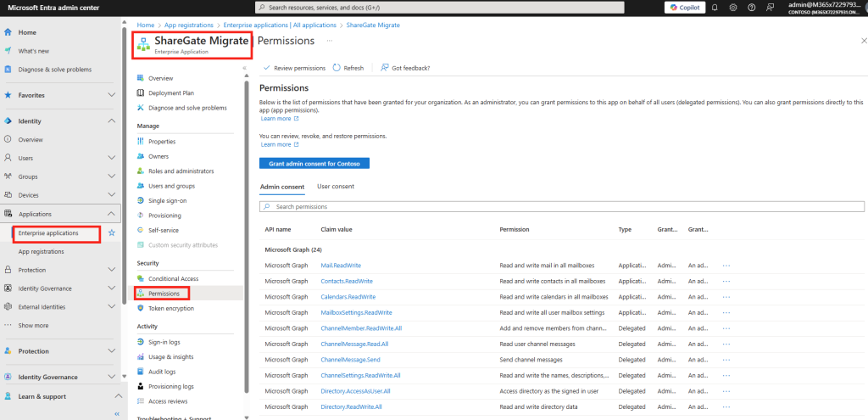Click Got feedback? link
Screen dimensions: 868x420
tap(405, 68)
